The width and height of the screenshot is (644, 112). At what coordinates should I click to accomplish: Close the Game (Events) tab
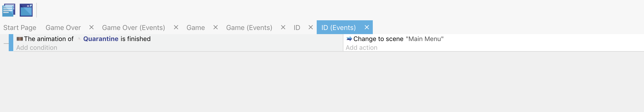point(283,27)
